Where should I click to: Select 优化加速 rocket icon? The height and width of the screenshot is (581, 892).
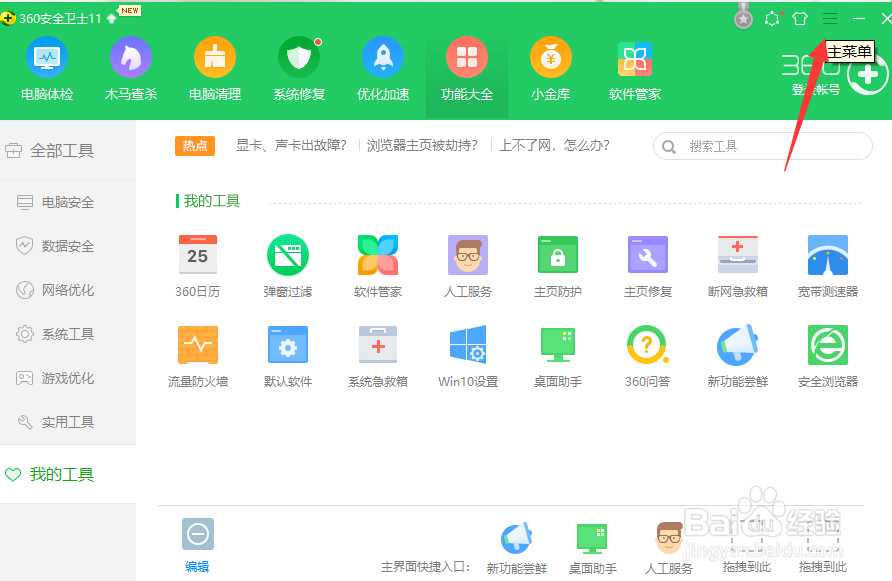tap(383, 68)
